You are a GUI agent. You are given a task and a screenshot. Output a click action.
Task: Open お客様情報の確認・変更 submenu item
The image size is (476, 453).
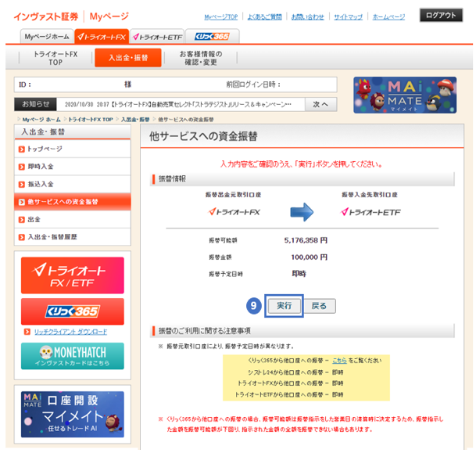click(x=201, y=58)
